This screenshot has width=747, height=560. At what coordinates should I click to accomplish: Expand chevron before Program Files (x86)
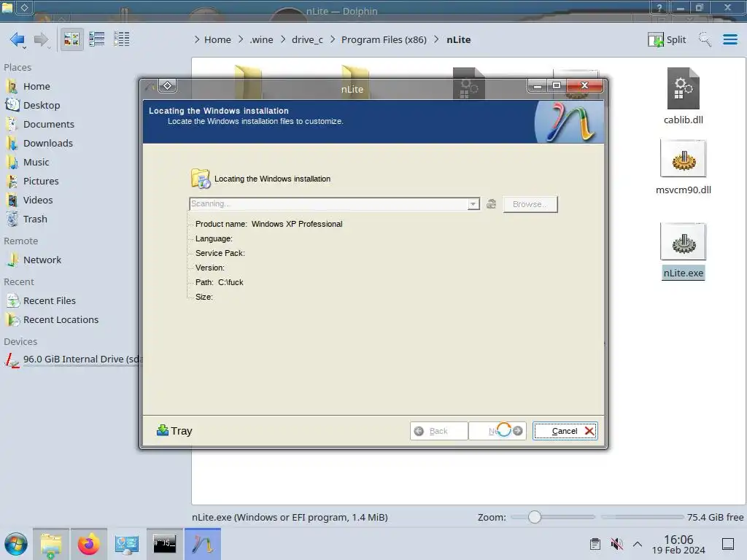coord(333,39)
